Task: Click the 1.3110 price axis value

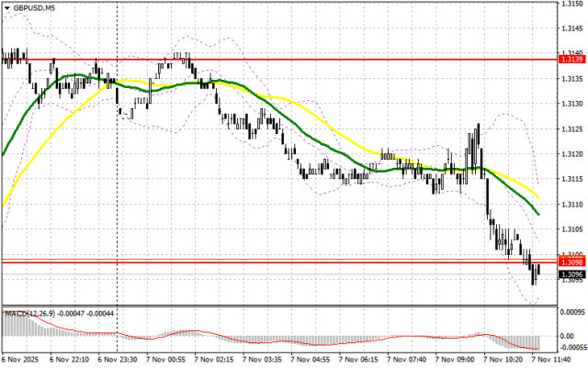Action: pos(571,205)
